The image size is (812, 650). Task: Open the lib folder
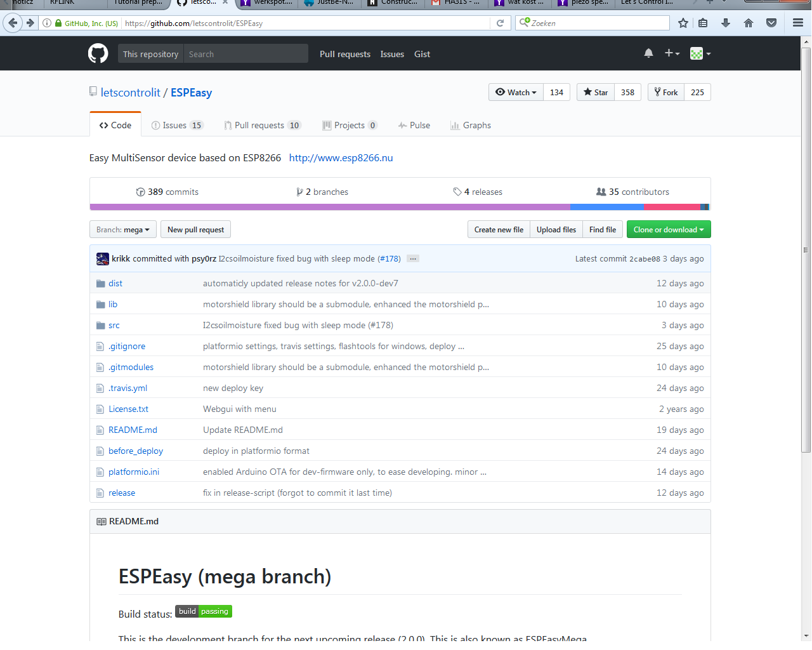(x=113, y=304)
